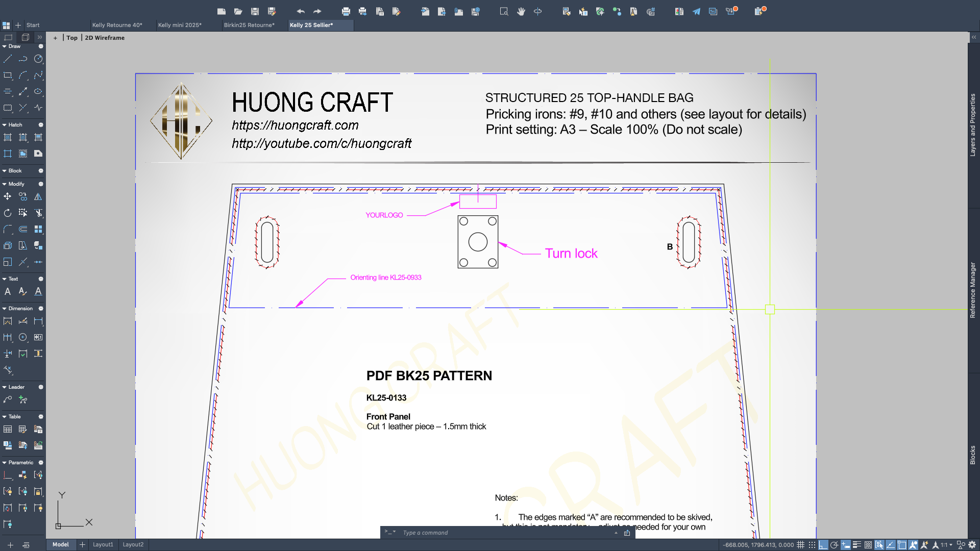Select the Line tool in Draw panel
The height and width of the screenshot is (551, 980).
[8, 59]
